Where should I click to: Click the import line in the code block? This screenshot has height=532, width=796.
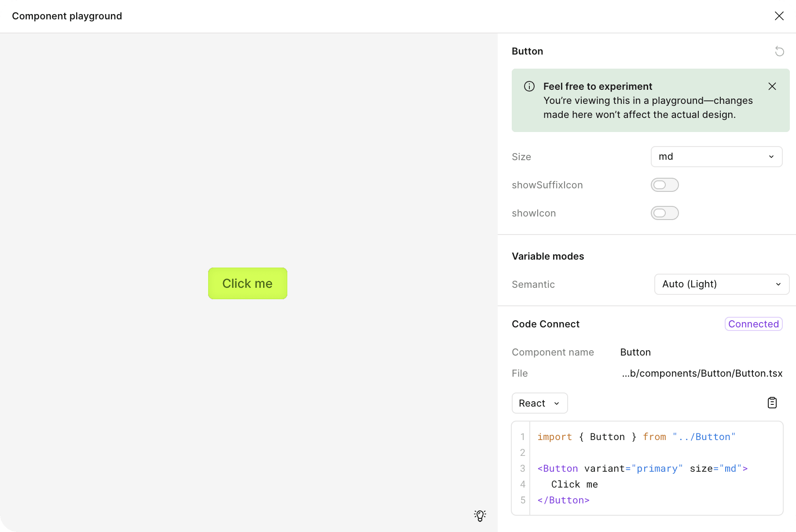[636, 437]
